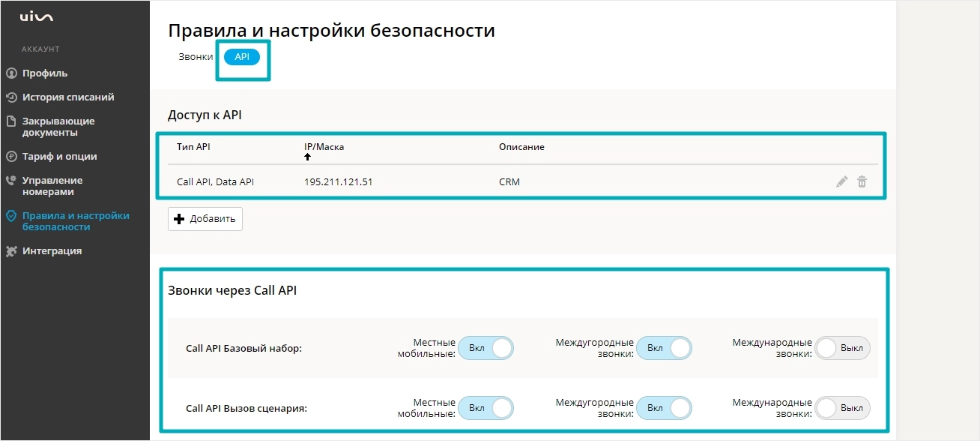Edit the CRM entry with pencil icon
This screenshot has height=441, width=980.
pyautogui.click(x=842, y=181)
